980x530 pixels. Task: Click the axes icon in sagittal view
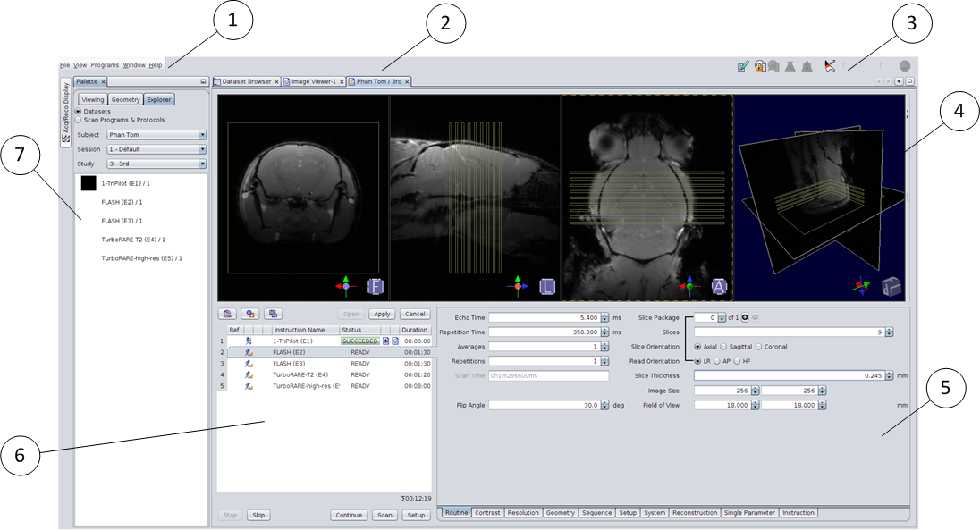pos(518,285)
